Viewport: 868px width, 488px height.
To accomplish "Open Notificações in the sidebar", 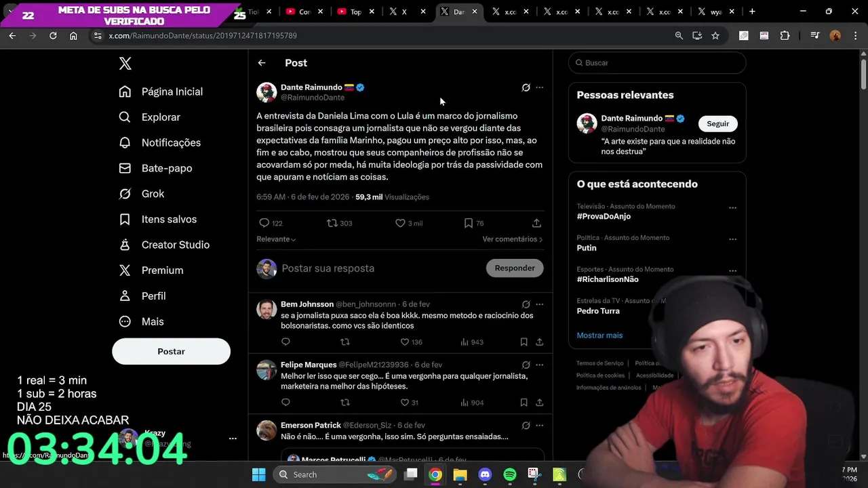I will click(159, 143).
